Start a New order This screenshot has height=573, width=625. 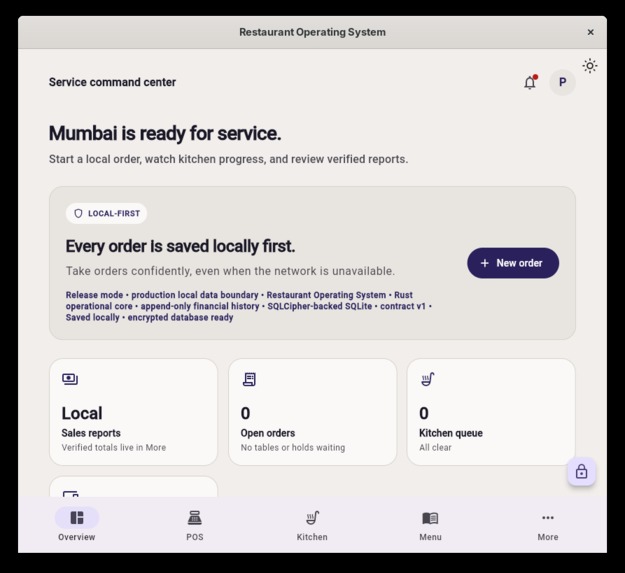(513, 263)
